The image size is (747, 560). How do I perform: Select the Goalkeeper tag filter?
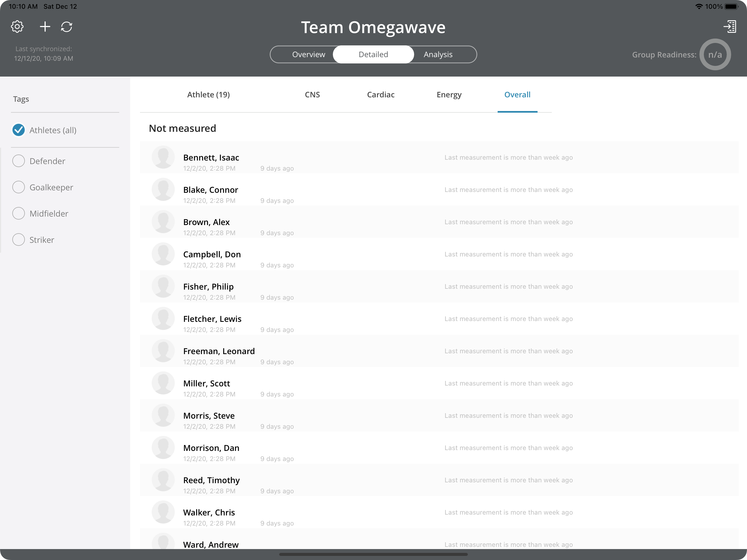[19, 187]
